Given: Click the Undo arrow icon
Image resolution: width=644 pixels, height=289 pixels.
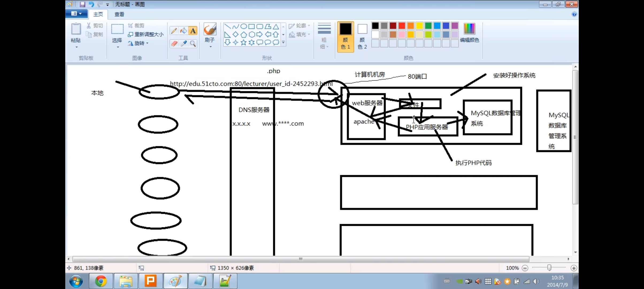Looking at the screenshot, I should tap(91, 4).
